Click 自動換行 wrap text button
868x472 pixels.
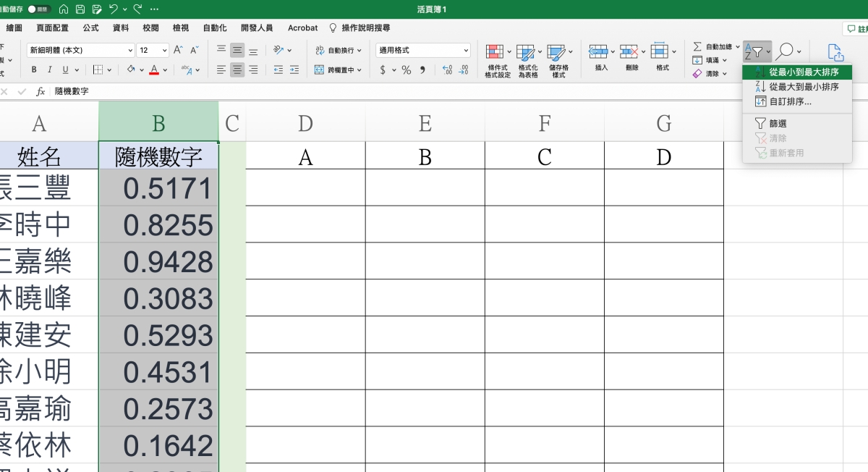coord(339,50)
